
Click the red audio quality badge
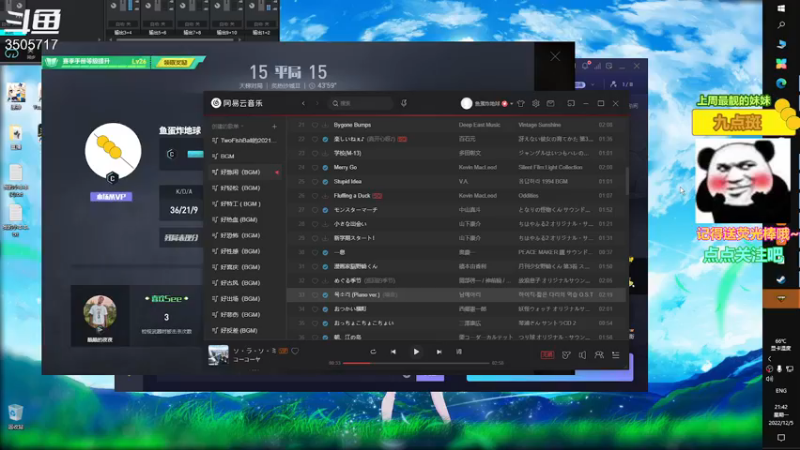[547, 355]
